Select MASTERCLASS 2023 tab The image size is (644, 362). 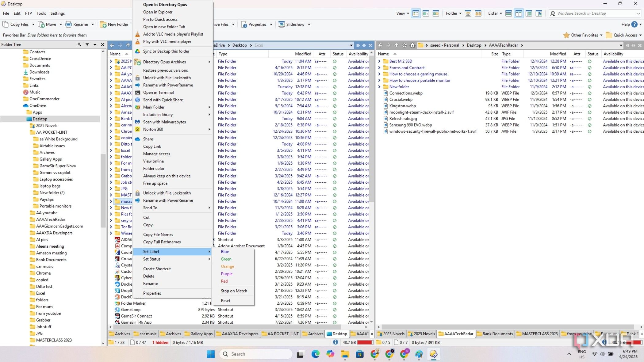click(x=537, y=334)
